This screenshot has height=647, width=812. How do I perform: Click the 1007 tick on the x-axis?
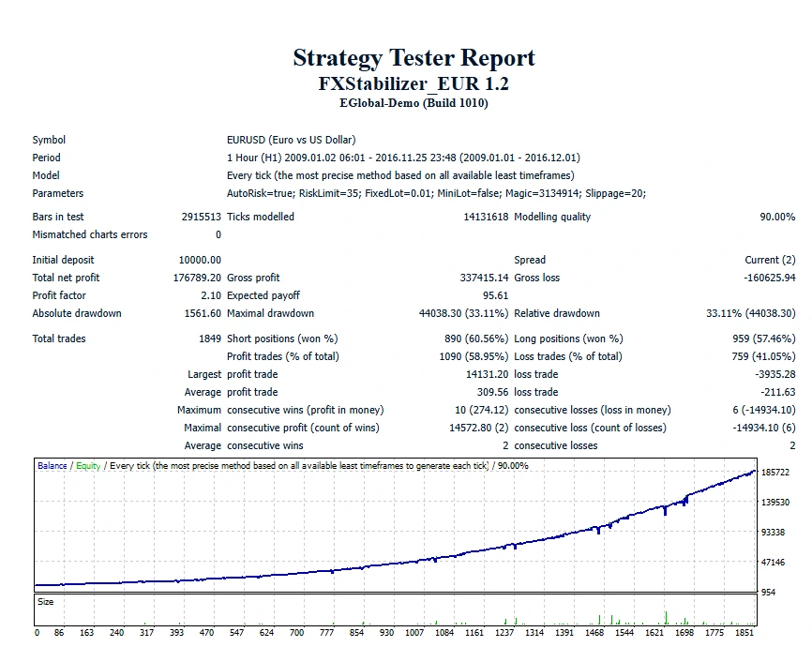[414, 633]
